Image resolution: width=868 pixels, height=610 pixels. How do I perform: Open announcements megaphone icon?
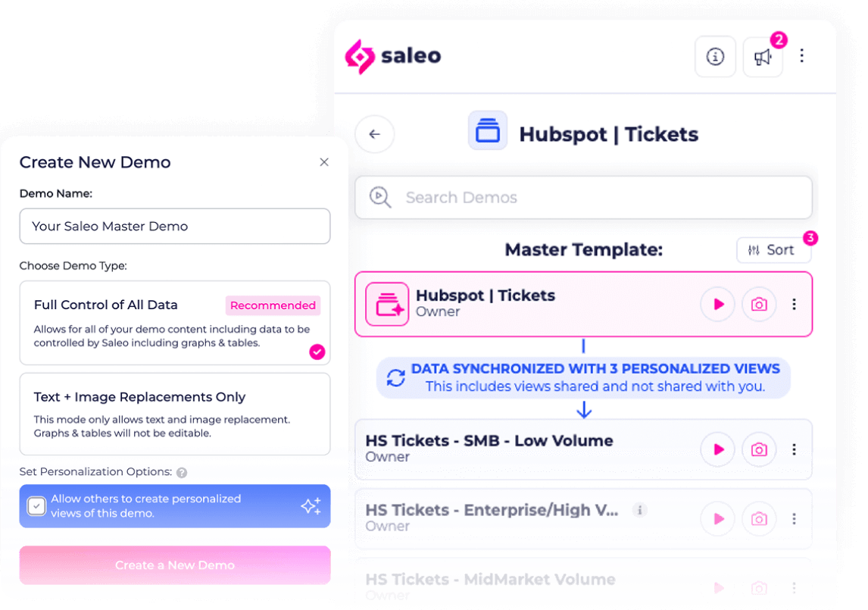[x=763, y=57]
